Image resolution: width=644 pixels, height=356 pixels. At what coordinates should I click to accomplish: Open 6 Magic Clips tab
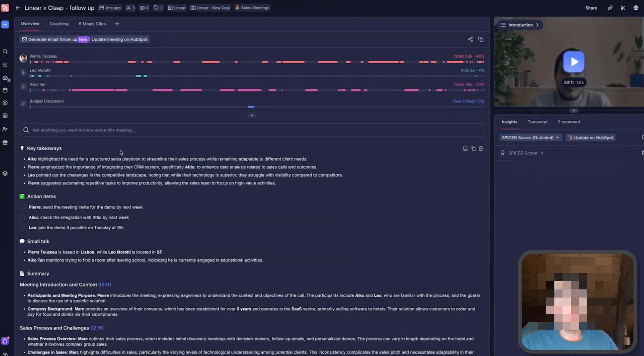[x=92, y=24]
